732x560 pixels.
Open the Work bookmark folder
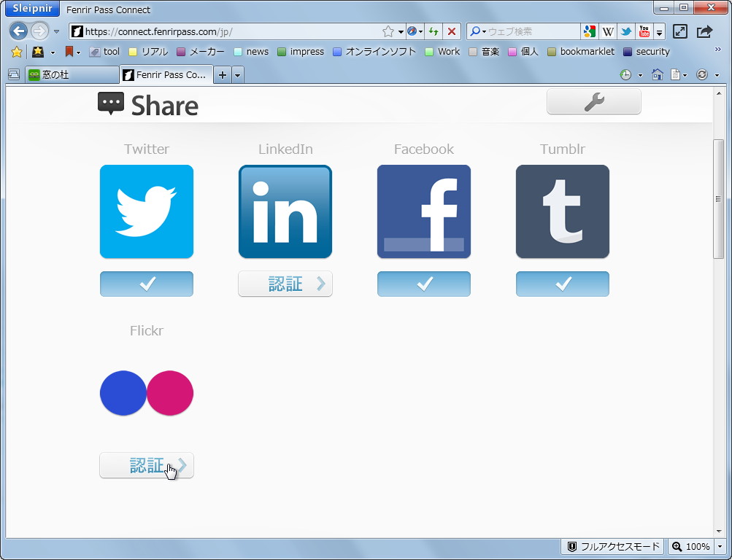(442, 52)
